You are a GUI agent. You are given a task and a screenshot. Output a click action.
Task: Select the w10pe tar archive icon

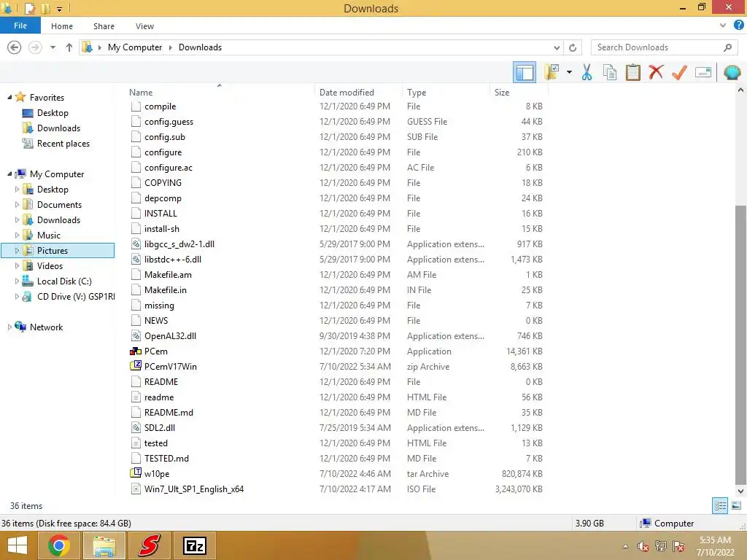point(136,472)
